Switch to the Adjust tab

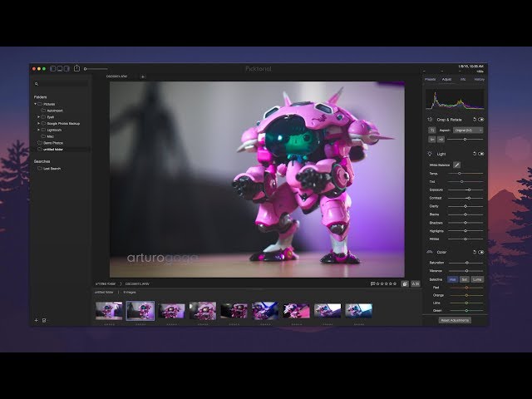tap(446, 80)
